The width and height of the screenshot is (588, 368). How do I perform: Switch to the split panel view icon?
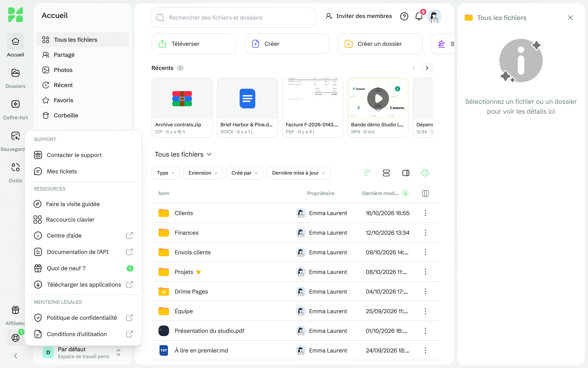coord(406,173)
